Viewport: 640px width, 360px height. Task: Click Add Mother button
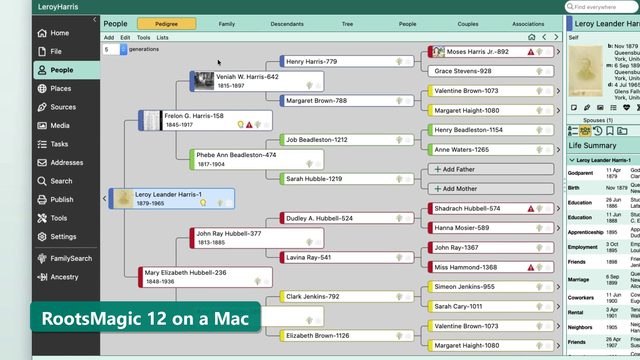(x=491, y=189)
